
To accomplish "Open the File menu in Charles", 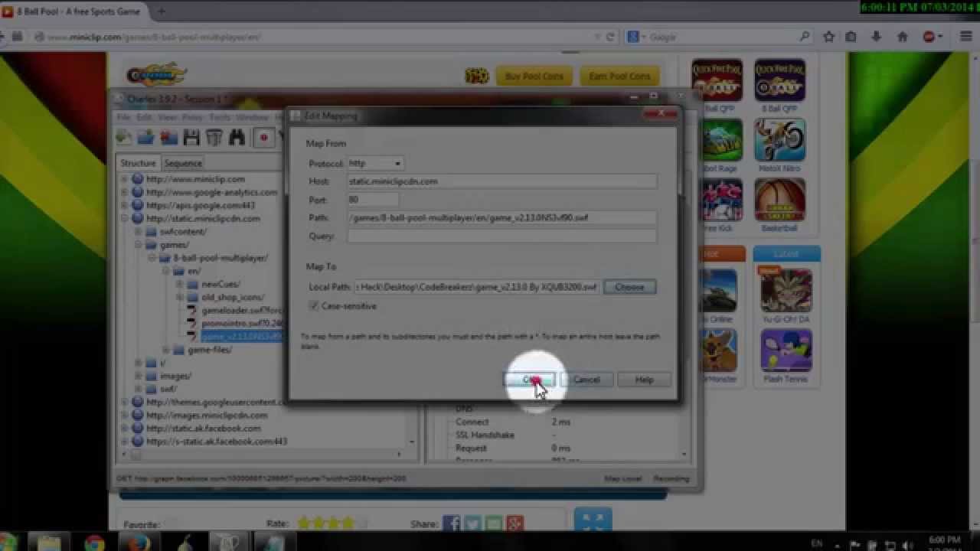I will (123, 117).
